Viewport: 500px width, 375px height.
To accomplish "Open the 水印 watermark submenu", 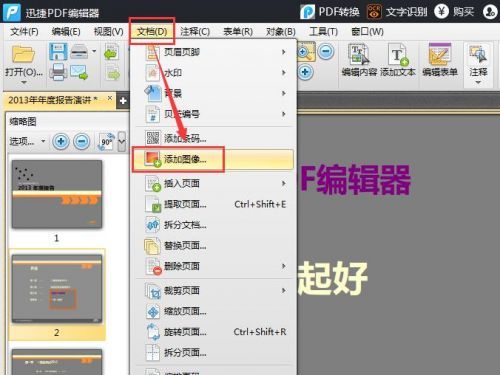I will pos(213,73).
